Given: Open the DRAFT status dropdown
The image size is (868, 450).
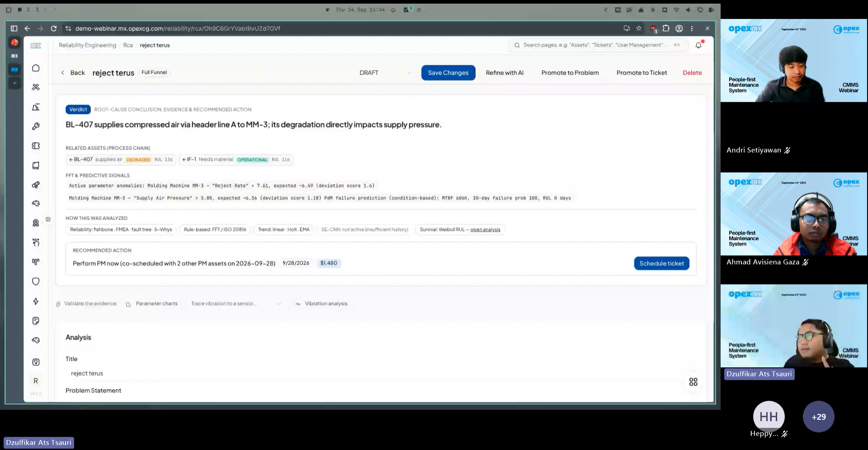Looking at the screenshot, I should point(385,73).
